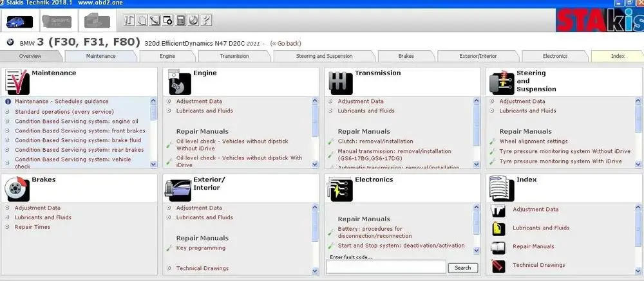Click the window-with-plus icon in toolbar
This screenshot has width=644, height=281.
tap(167, 20)
